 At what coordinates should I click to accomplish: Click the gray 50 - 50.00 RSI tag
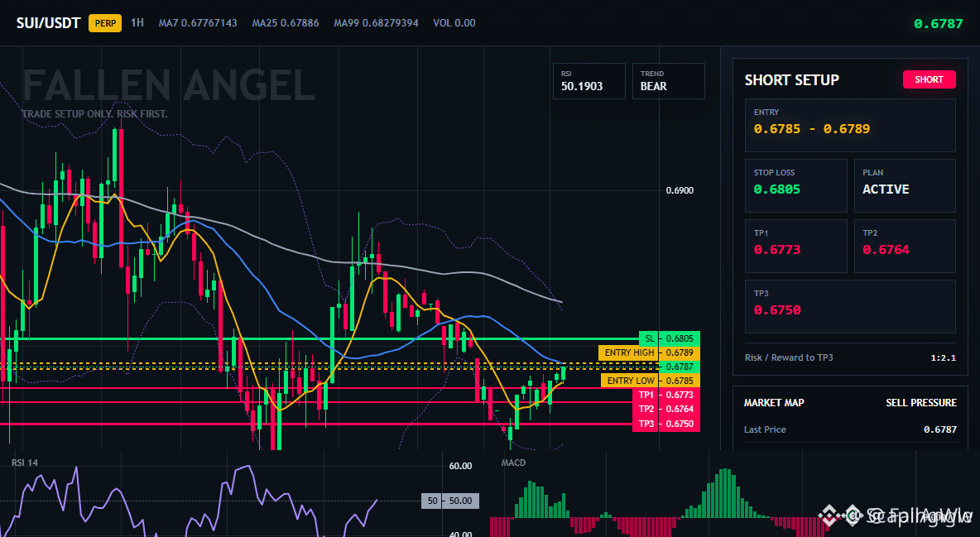450,501
